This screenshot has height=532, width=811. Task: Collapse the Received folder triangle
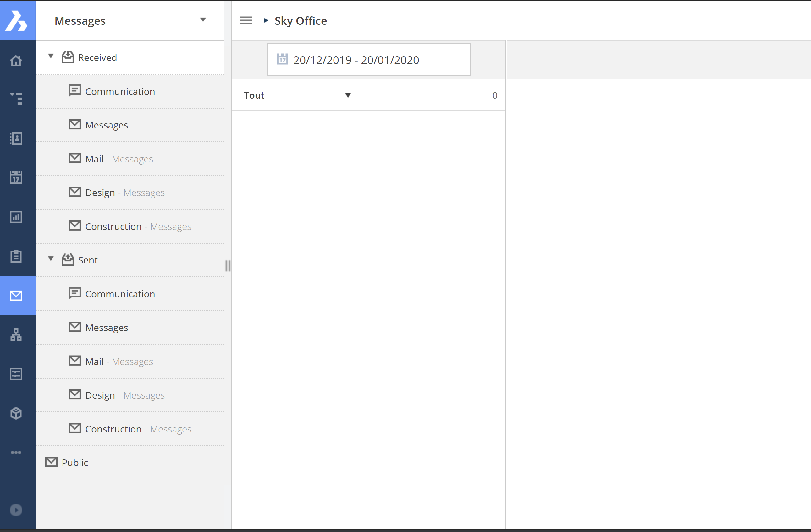51,56
